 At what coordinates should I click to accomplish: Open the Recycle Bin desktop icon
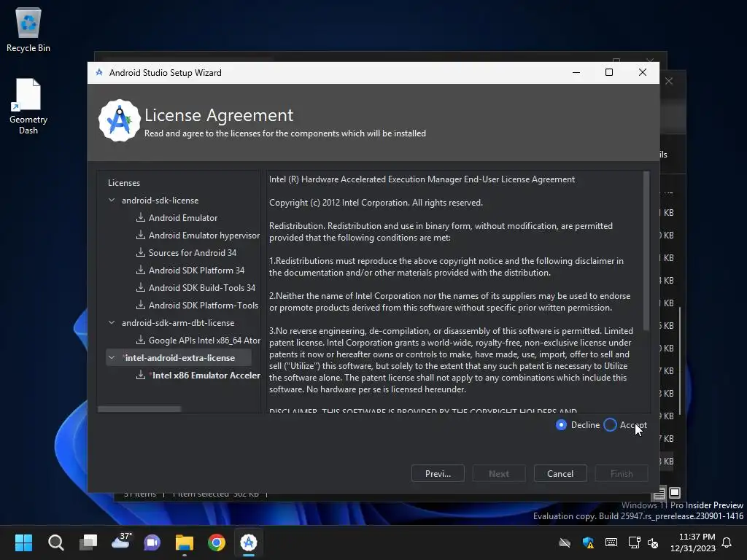28,29
